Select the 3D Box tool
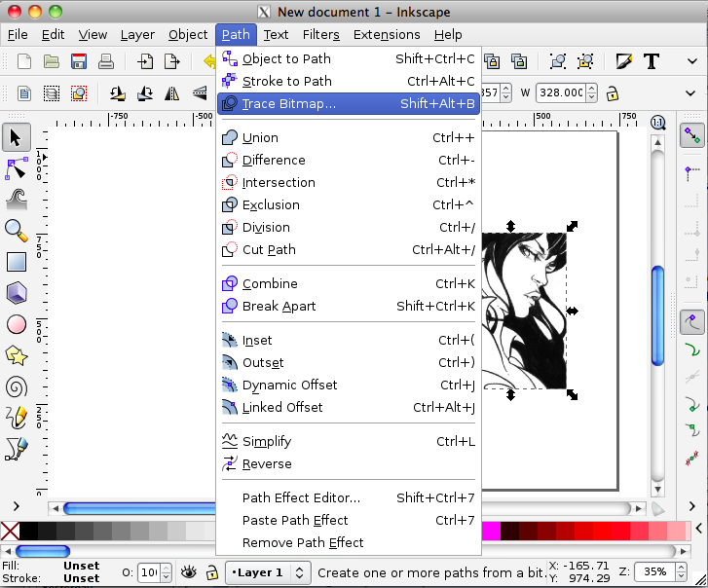 coord(17,293)
